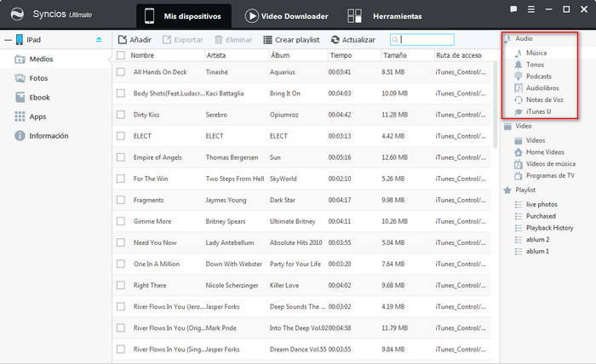Check the box for ELECT song
596x364 pixels.
121,136
